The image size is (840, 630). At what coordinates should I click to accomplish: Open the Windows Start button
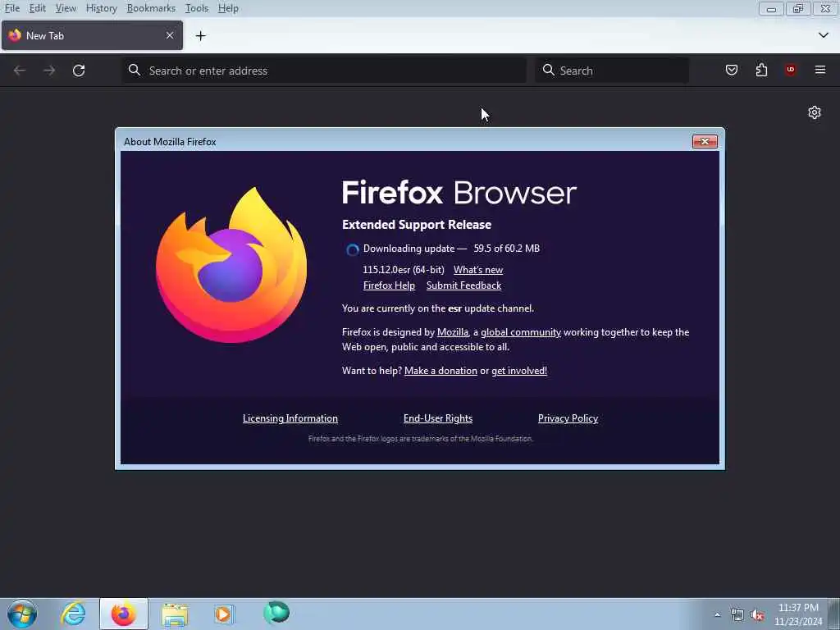pyautogui.click(x=22, y=614)
